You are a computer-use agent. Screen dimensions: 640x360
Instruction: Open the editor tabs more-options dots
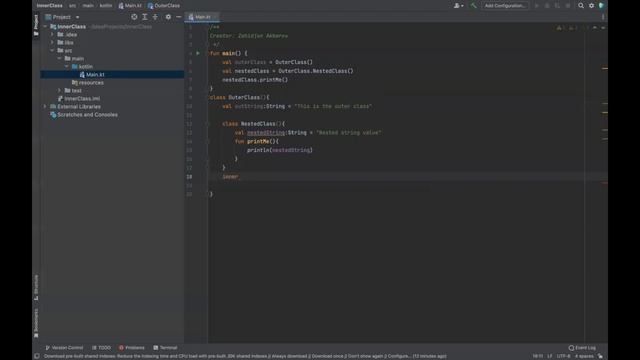(x=603, y=17)
